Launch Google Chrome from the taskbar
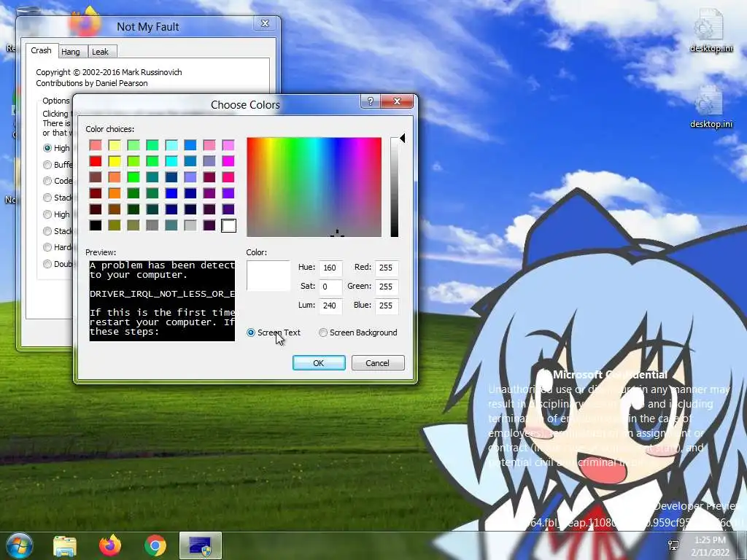Screen dimensions: 747x560 [155, 545]
